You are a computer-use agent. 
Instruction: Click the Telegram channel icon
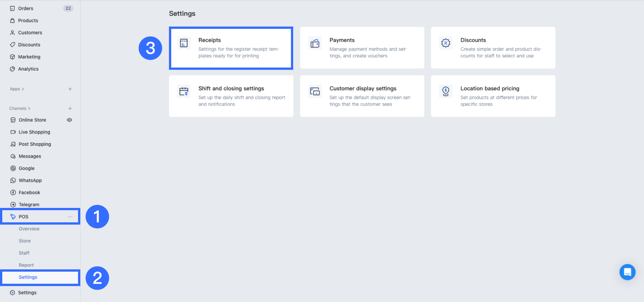[x=13, y=205]
